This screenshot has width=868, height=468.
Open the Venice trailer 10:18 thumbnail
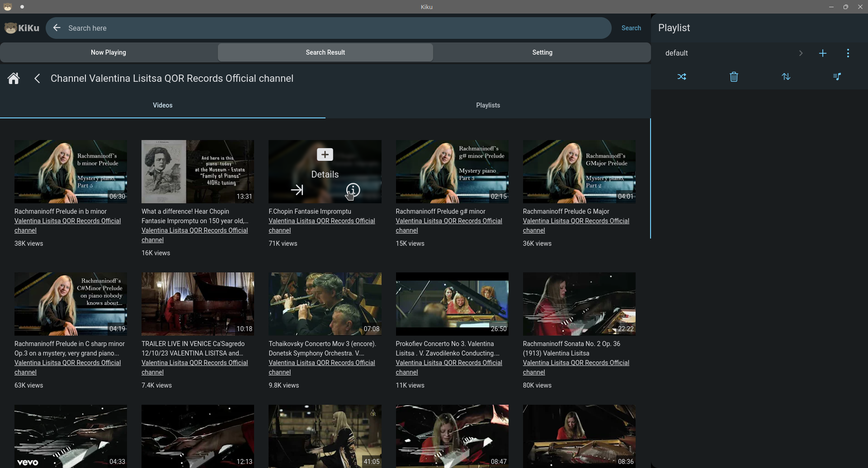[x=198, y=304]
